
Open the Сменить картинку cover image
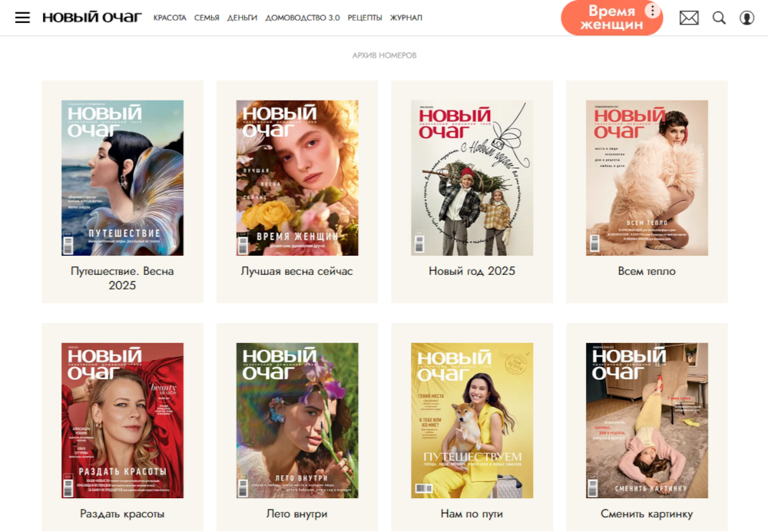647,421
